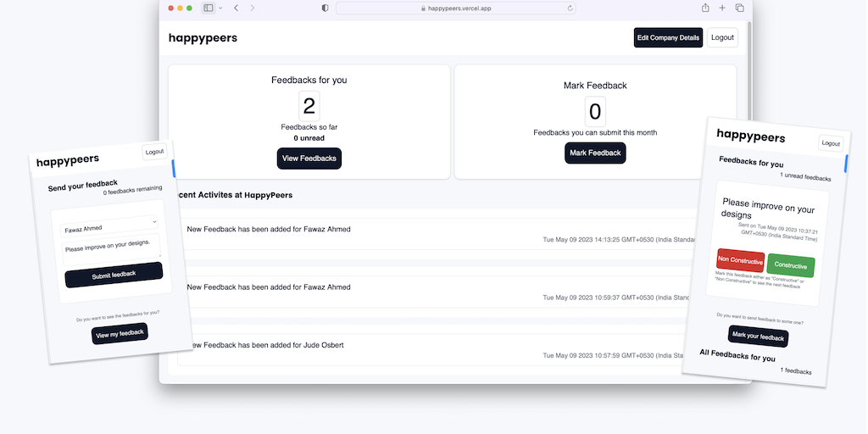Log out using main window Logout button
The height and width of the screenshot is (434, 868).
(x=722, y=37)
